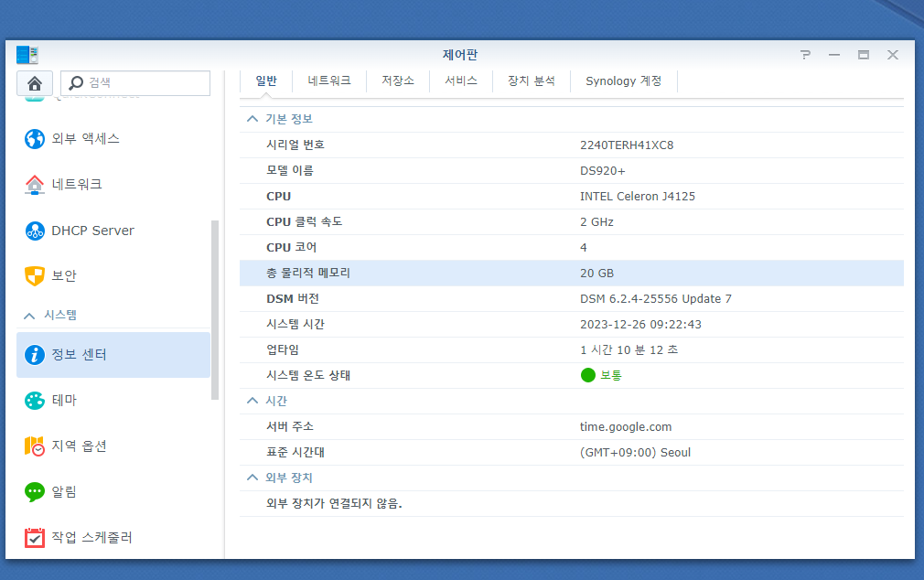
Task: Collapse the 외부 장치 section
Action: point(252,478)
